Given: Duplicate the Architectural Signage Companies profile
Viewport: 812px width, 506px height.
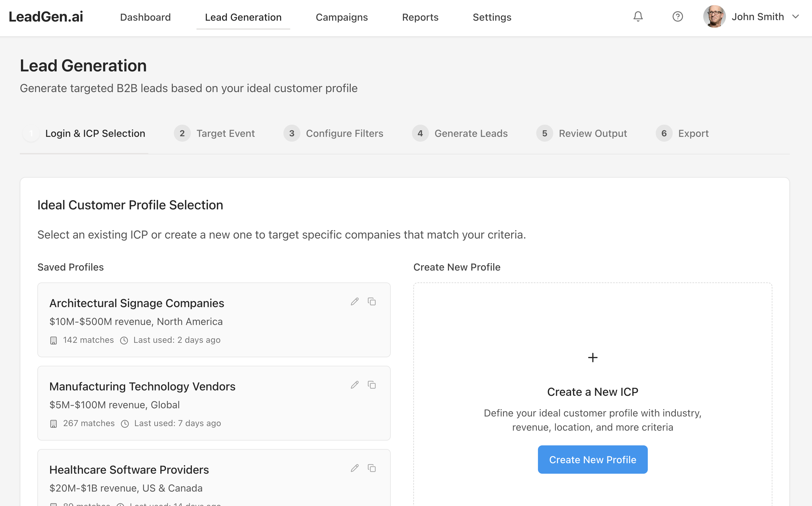Looking at the screenshot, I should 371,301.
